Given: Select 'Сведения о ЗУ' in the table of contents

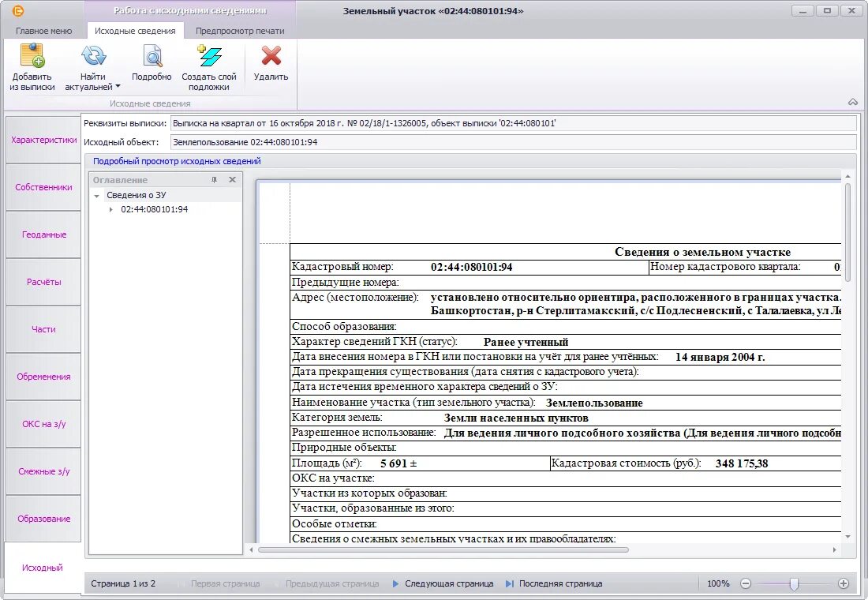Looking at the screenshot, I should 137,195.
